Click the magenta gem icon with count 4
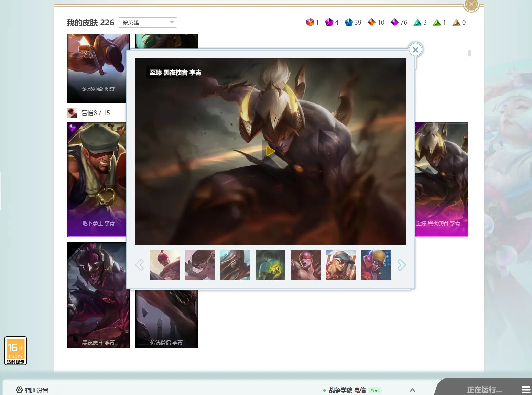Screen dimensions: 532x395 pos(329,22)
